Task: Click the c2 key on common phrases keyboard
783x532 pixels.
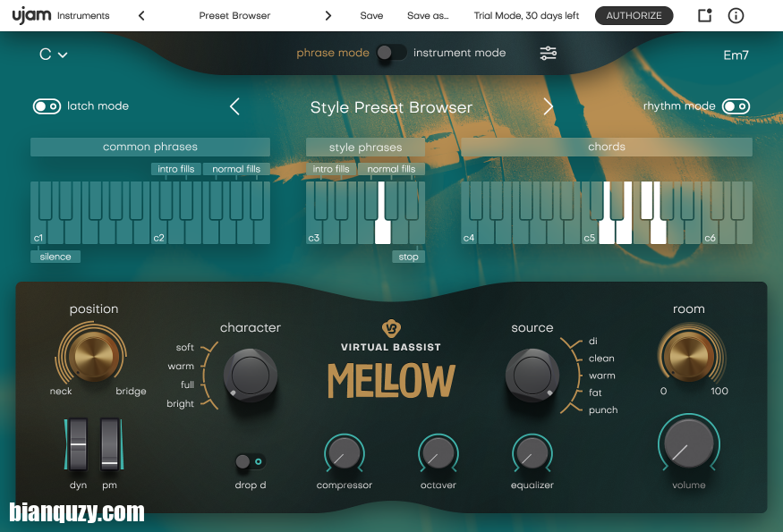Action: (x=159, y=232)
